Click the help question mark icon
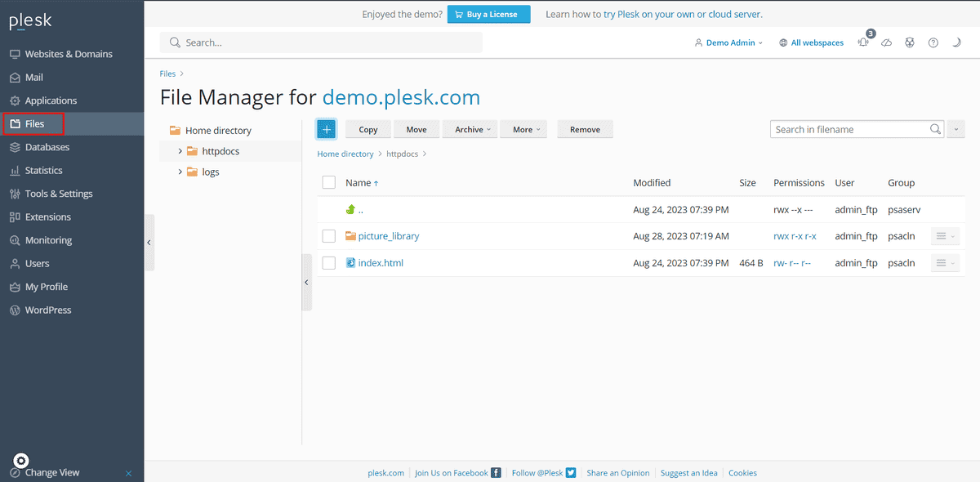Screen dimensions: 980x482 coord(933,42)
